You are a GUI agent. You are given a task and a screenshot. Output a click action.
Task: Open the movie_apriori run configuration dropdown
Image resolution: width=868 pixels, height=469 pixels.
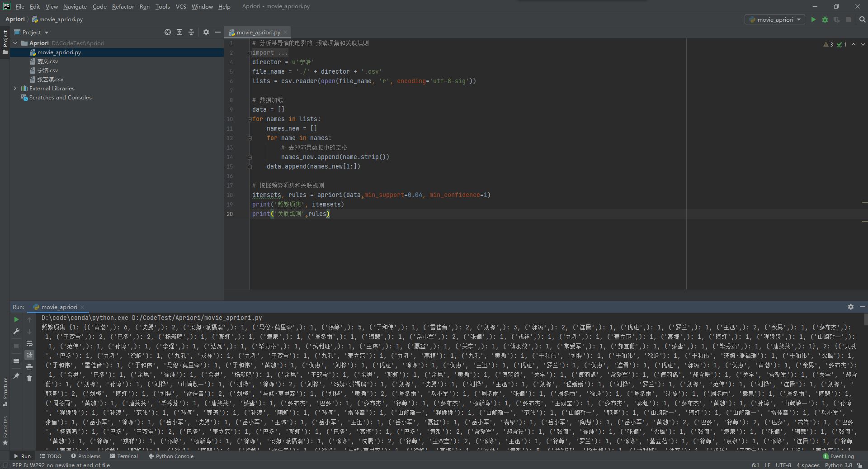(774, 19)
